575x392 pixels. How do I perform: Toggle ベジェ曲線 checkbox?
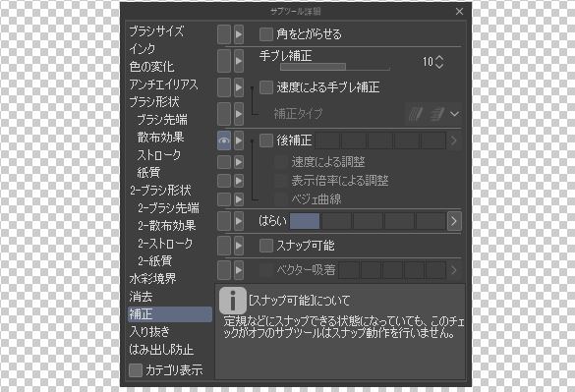coord(280,199)
